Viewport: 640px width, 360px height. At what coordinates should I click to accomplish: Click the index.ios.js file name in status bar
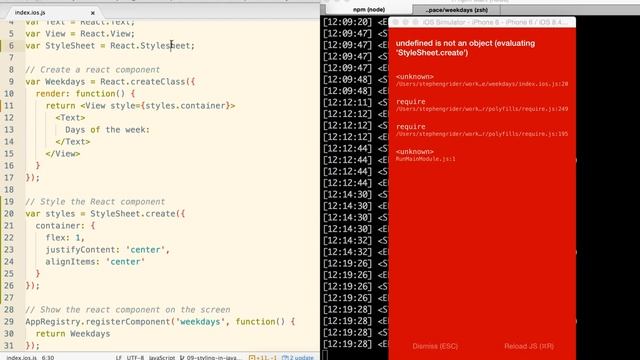pyautogui.click(x=22, y=357)
